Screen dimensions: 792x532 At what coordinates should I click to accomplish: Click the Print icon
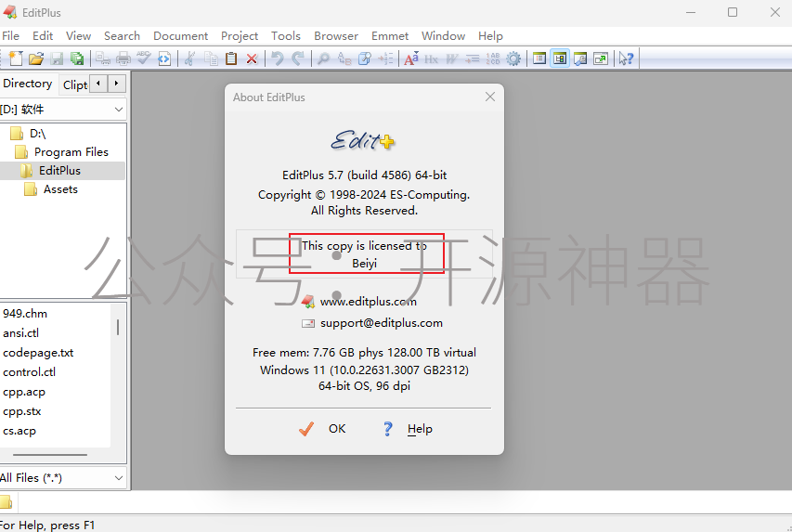(123, 58)
